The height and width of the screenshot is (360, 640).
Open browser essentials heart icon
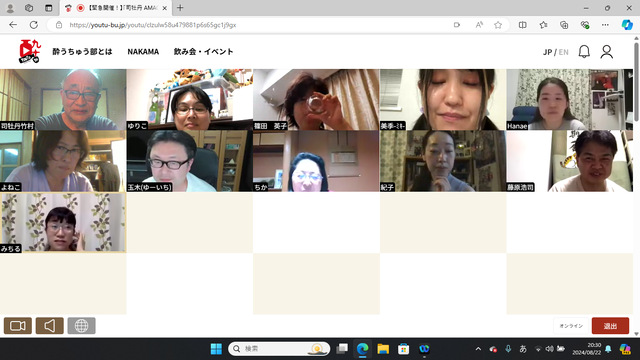pos(585,25)
